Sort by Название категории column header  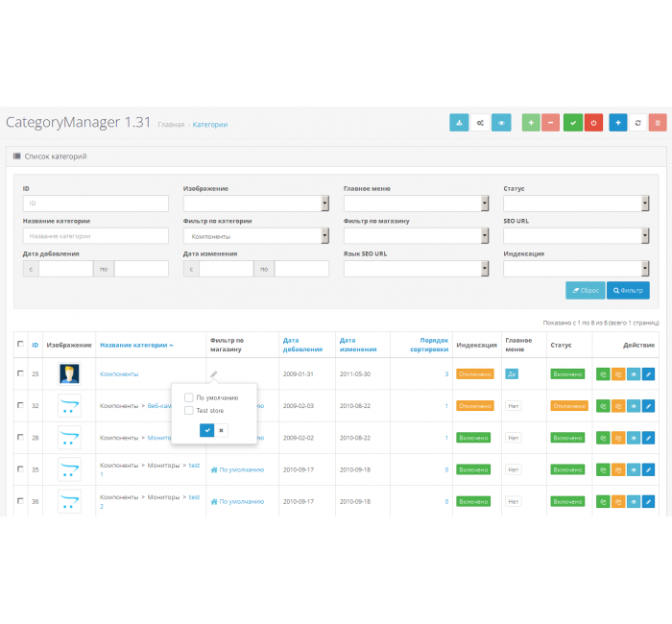pyautogui.click(x=136, y=345)
